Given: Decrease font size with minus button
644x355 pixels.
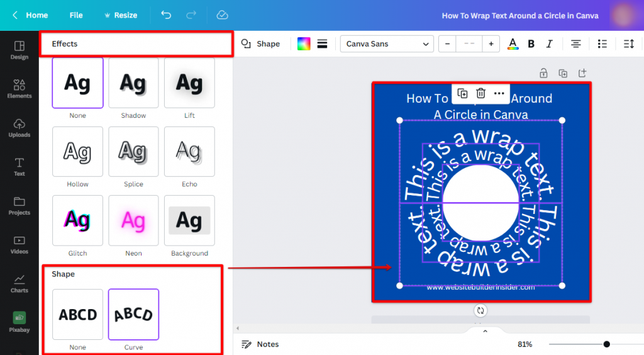Looking at the screenshot, I should click(x=447, y=43).
